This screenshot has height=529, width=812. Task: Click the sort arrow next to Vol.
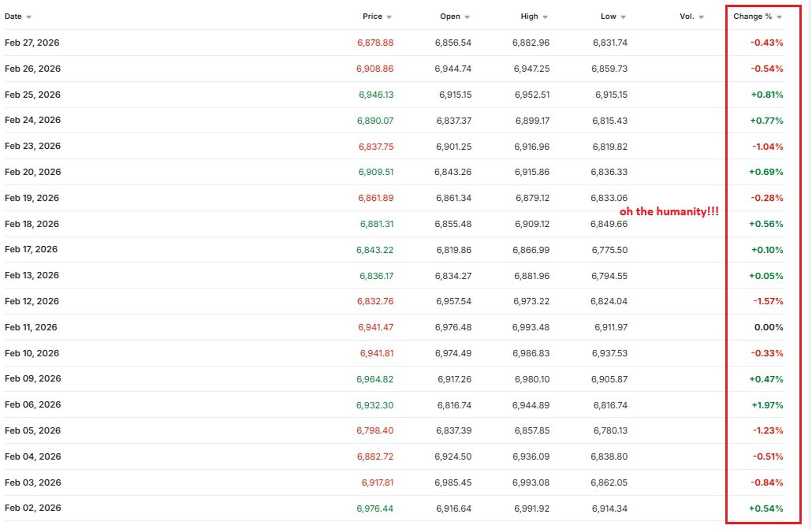[701, 17]
